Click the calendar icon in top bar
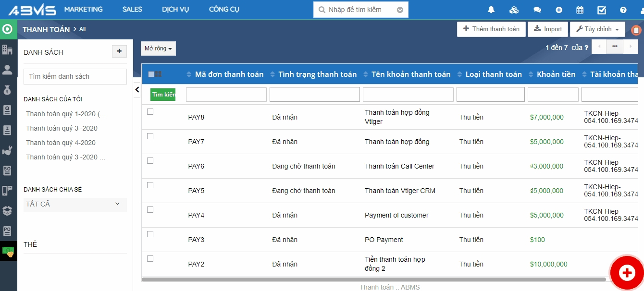The width and height of the screenshot is (644, 291). [580, 10]
